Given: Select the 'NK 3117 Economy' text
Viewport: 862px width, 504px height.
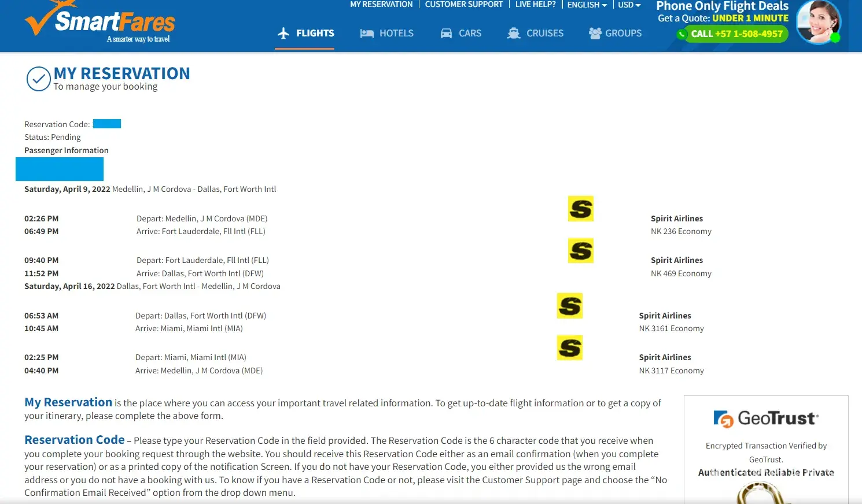Looking at the screenshot, I should pyautogui.click(x=671, y=370).
